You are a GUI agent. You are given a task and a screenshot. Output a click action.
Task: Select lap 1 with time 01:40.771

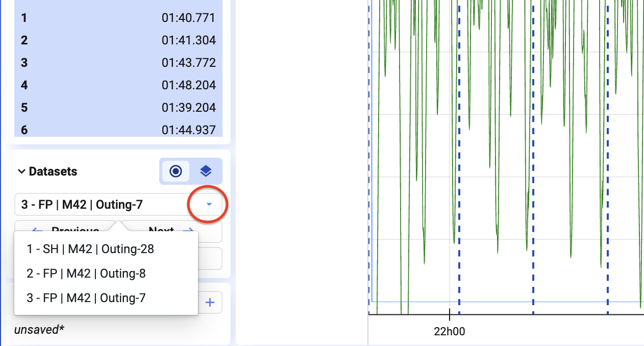pyautogui.click(x=118, y=18)
